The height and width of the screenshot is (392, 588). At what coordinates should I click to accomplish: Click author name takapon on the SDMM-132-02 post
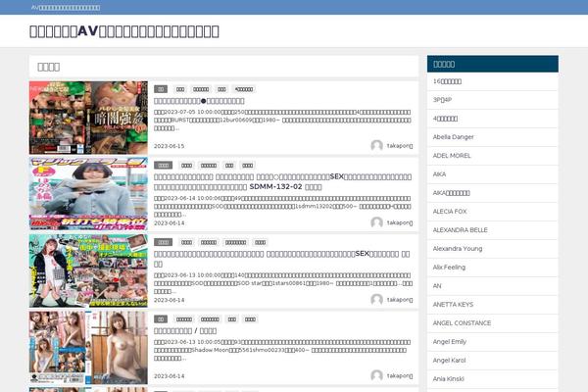[400, 222]
